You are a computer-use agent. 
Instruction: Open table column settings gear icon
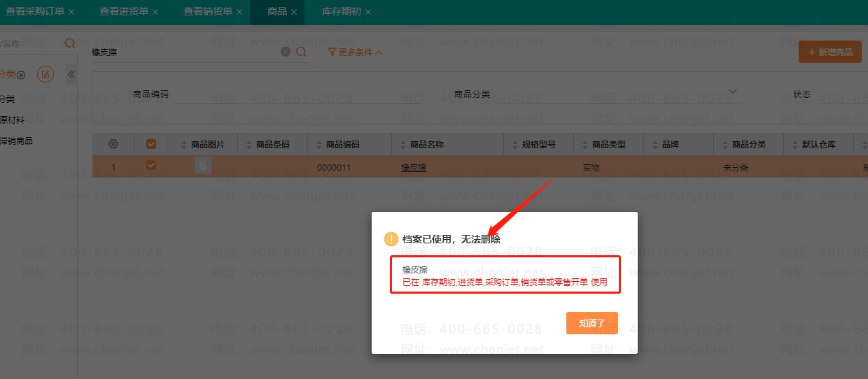coord(113,144)
